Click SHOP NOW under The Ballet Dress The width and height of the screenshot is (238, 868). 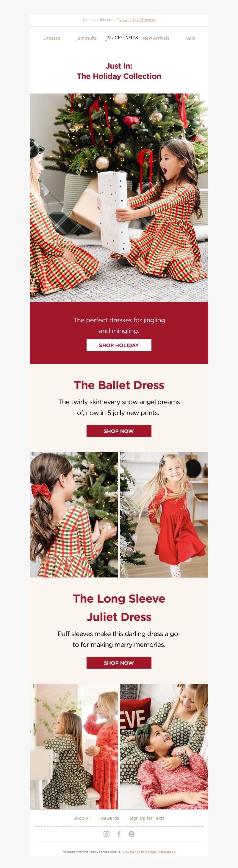tap(119, 431)
